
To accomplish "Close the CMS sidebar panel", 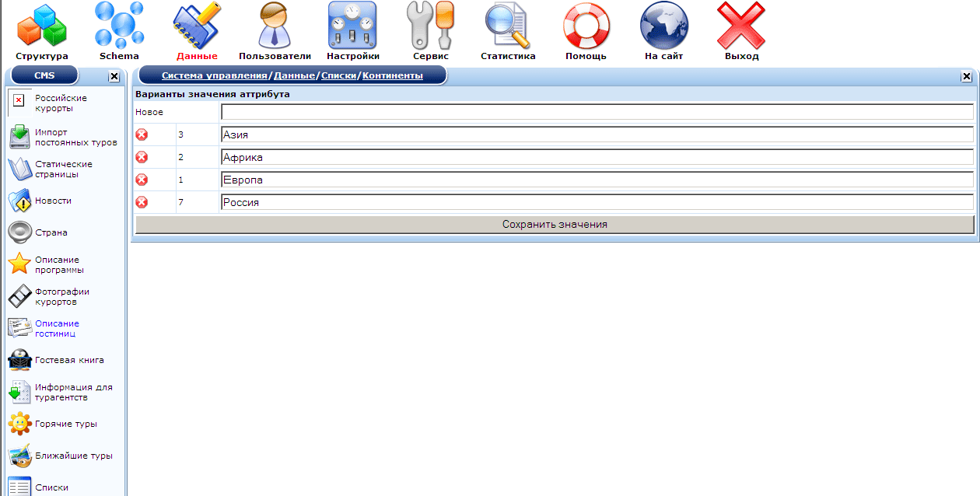I will click(114, 76).
